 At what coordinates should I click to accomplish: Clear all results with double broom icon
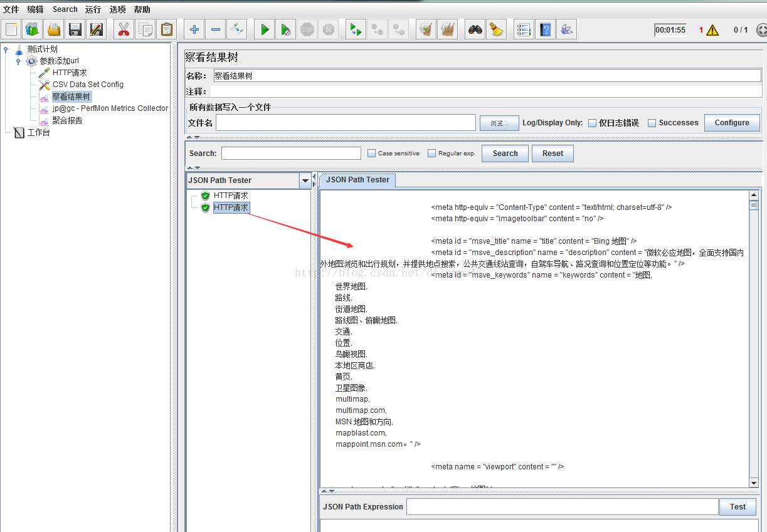pos(448,29)
